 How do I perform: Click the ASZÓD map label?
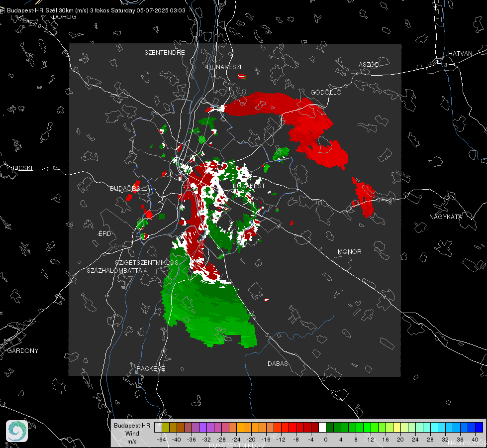coord(369,64)
